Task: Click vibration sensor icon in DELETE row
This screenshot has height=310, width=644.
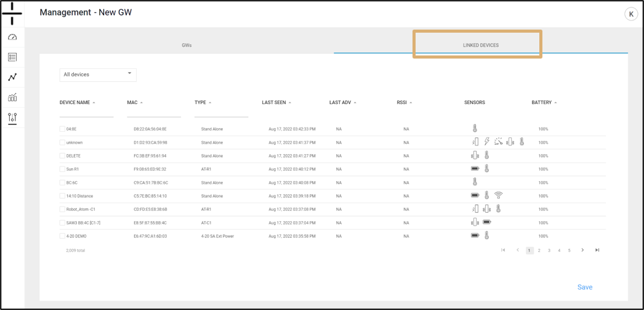Action: [x=475, y=155]
